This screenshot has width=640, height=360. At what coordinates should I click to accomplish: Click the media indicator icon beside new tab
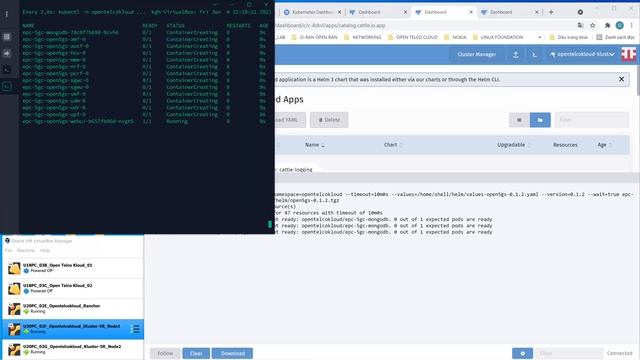coord(580,12)
